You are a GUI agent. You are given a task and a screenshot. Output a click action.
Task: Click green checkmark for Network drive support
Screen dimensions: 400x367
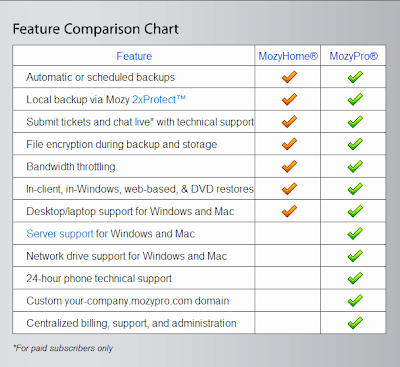(355, 255)
